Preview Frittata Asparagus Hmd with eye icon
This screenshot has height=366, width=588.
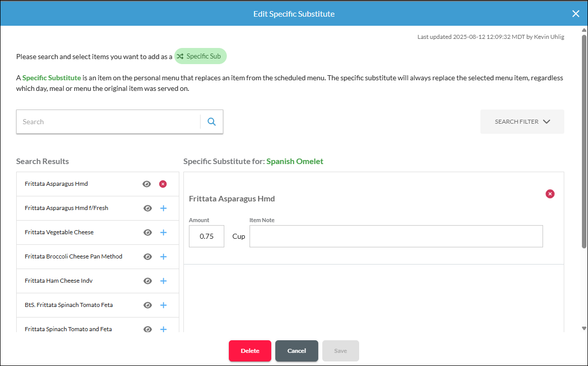pos(146,184)
